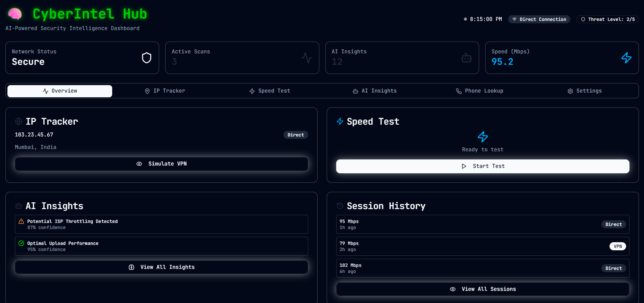Click the globe icon beside IP Tracker heading
The image size is (644, 303).
tap(19, 122)
